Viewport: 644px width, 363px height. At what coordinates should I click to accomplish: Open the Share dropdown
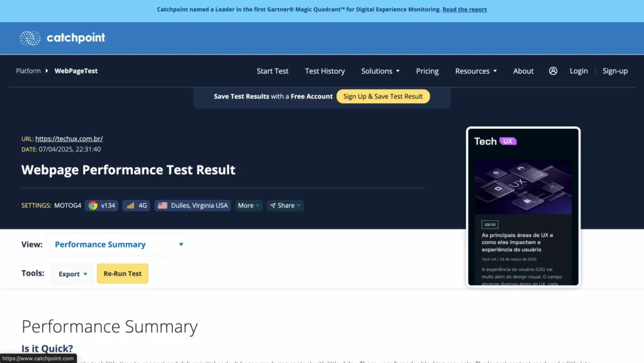[286, 205]
